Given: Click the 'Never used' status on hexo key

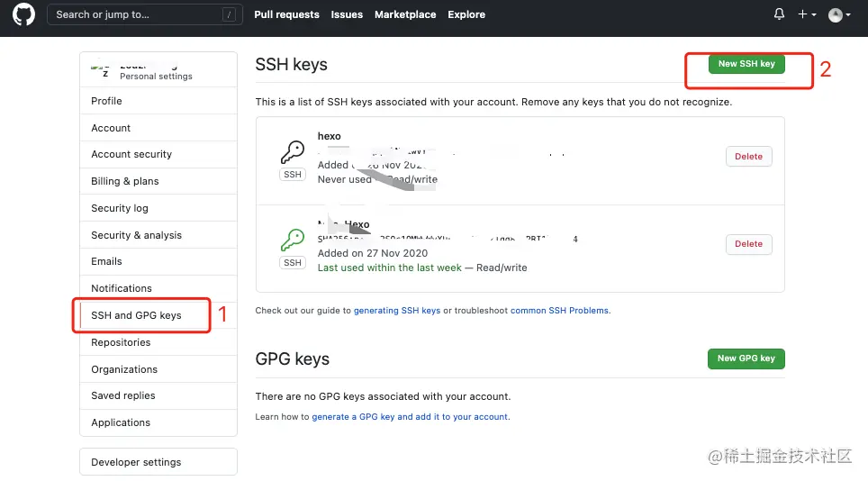Looking at the screenshot, I should [x=344, y=179].
